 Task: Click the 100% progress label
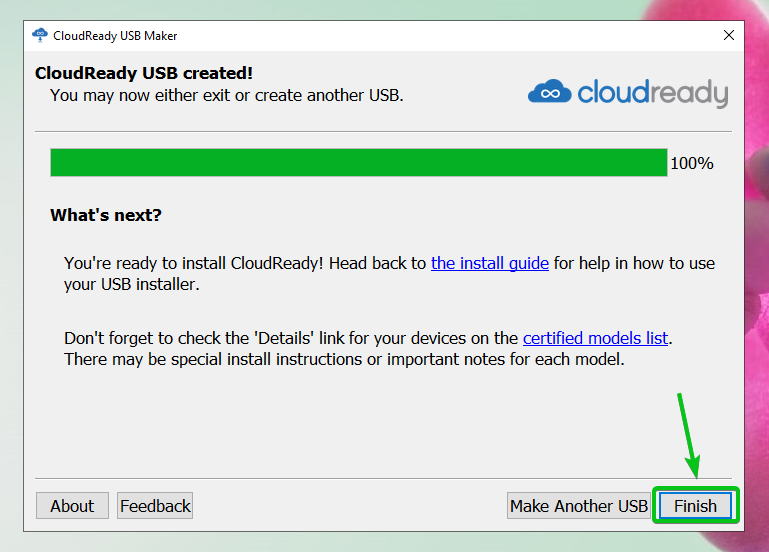tap(692, 163)
